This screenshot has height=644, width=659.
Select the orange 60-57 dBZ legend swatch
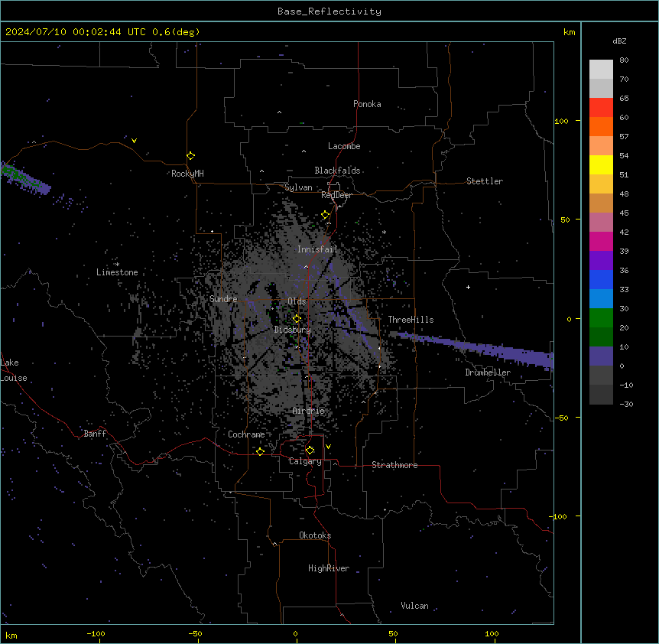tap(601, 126)
